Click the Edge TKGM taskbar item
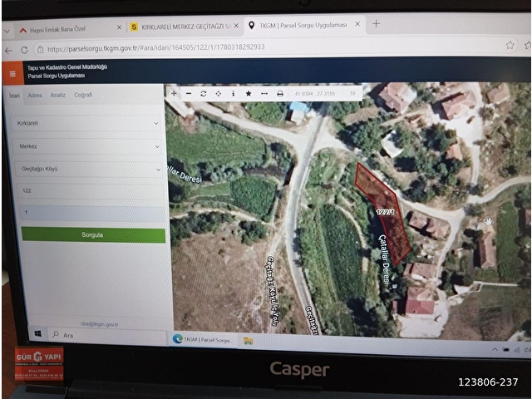The height and width of the screenshot is (399, 532). point(203,339)
